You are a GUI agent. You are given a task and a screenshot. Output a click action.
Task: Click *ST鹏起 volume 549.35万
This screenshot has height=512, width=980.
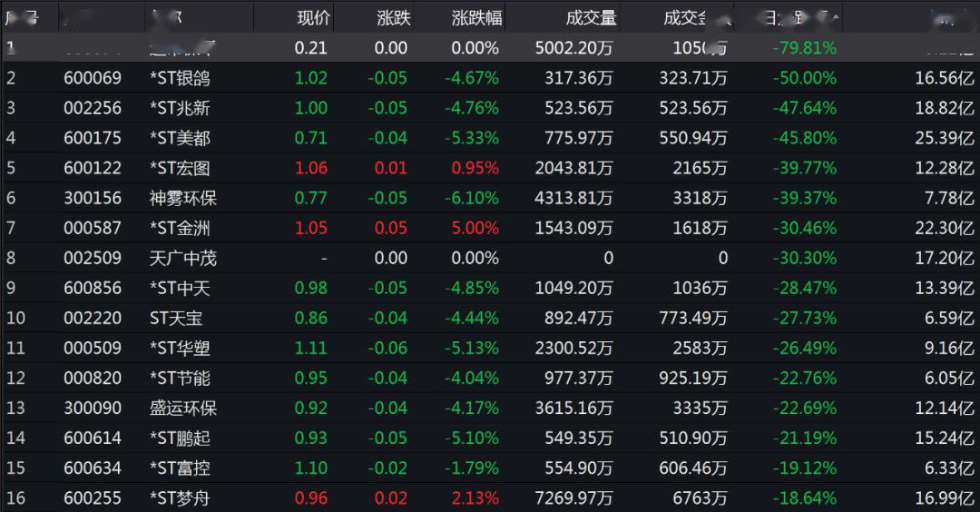click(x=579, y=438)
